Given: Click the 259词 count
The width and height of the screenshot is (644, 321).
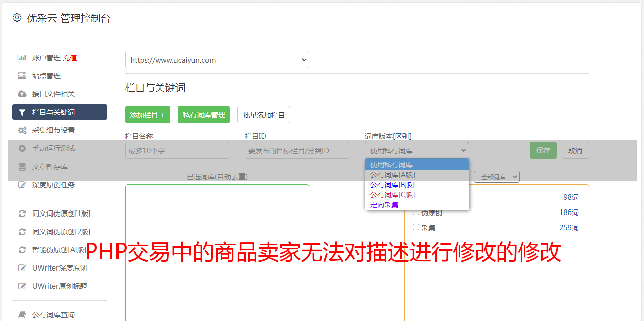Looking at the screenshot, I should pyautogui.click(x=569, y=228).
